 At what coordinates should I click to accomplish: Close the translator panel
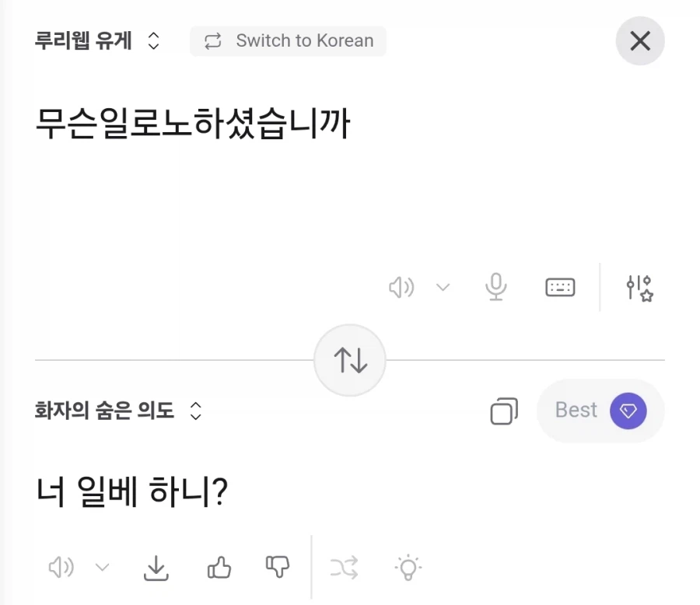tap(639, 41)
